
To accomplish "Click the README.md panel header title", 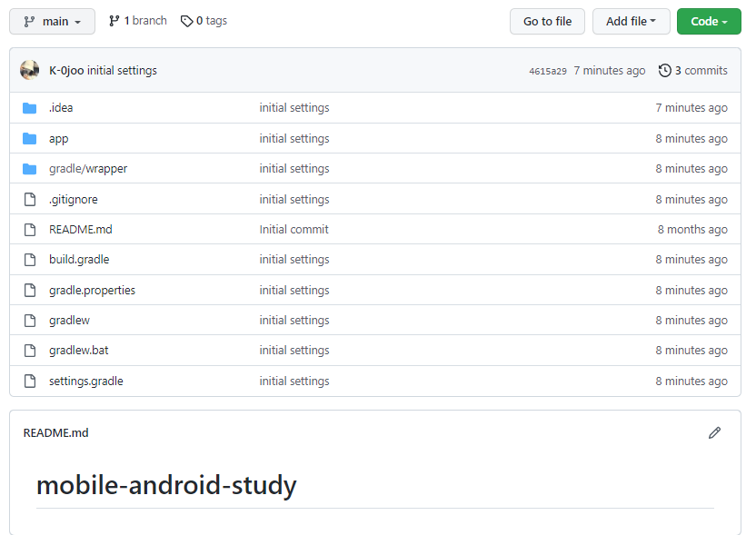I will click(x=56, y=433).
